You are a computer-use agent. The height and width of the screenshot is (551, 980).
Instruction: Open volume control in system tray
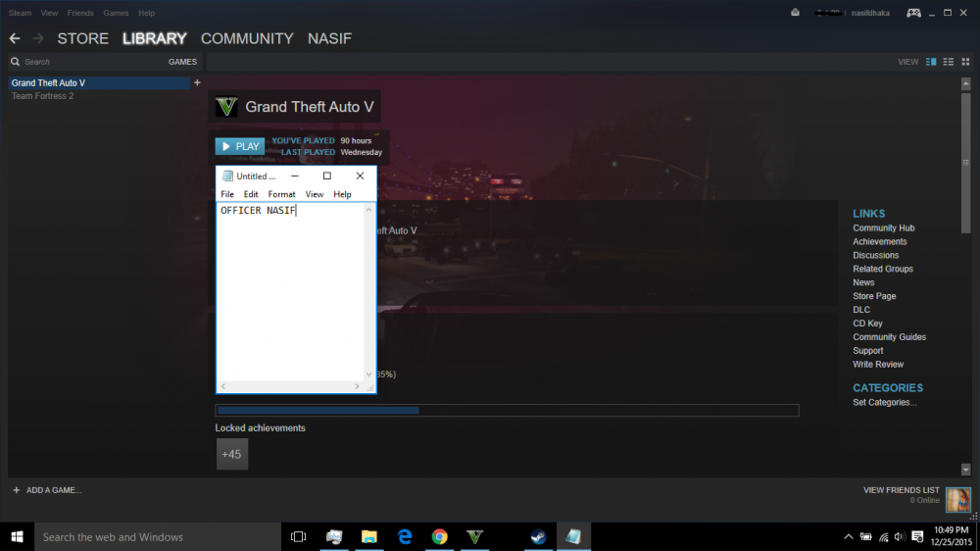(x=900, y=536)
